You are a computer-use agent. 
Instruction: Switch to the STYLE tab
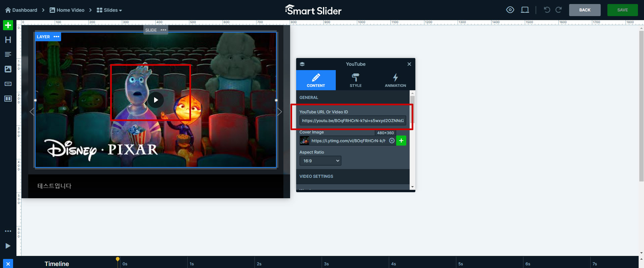point(356,80)
